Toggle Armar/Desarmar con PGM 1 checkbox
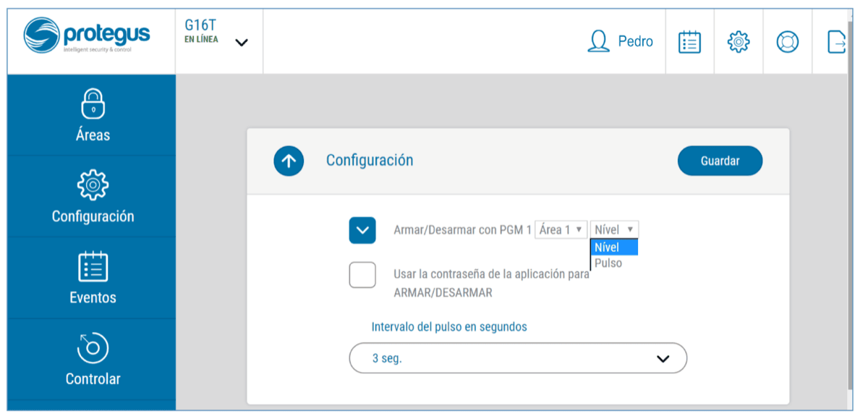This screenshot has height=419, width=868. 362,230
